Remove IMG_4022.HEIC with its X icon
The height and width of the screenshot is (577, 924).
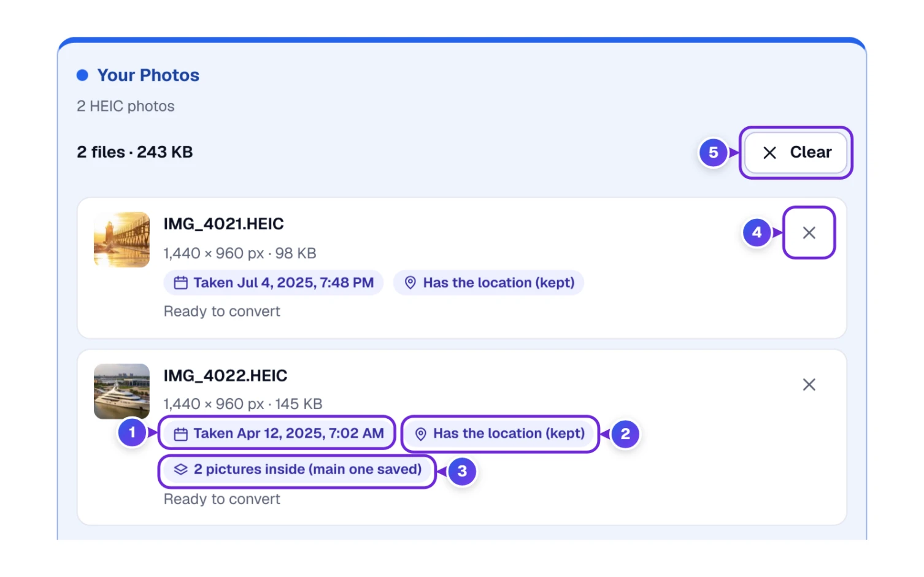(809, 384)
